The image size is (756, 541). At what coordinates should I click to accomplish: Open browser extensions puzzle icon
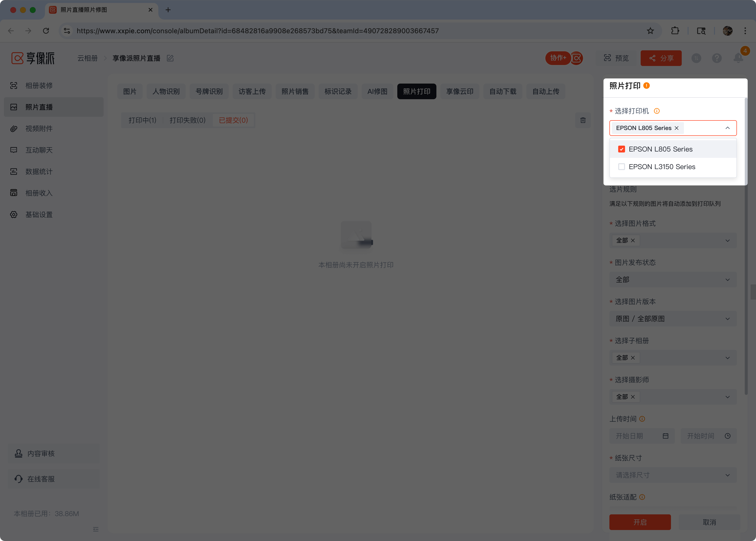pos(675,31)
